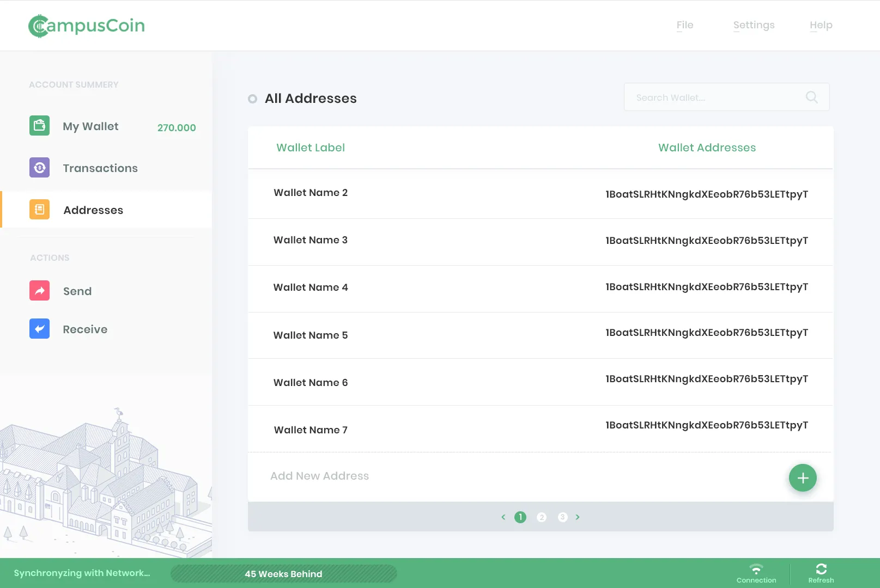Open Transactions via the purple icon
This screenshot has height=588, width=880.
point(39,168)
